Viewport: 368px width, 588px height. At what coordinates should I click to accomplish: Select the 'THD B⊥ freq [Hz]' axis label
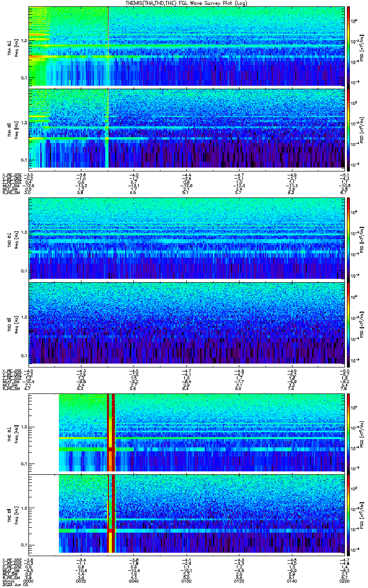pyautogui.click(x=13, y=239)
